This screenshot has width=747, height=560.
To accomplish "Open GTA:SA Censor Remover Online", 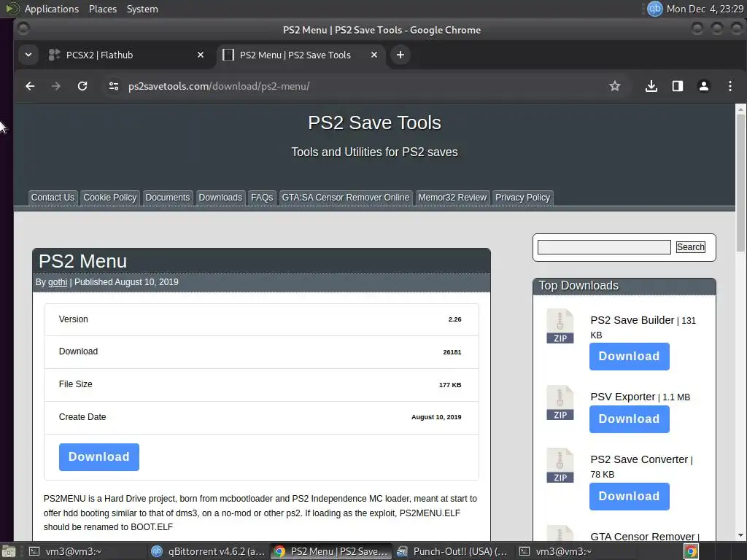I will click(345, 198).
